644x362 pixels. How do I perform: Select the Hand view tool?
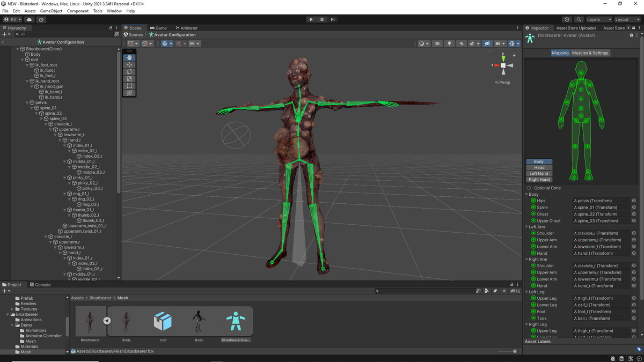(129, 57)
